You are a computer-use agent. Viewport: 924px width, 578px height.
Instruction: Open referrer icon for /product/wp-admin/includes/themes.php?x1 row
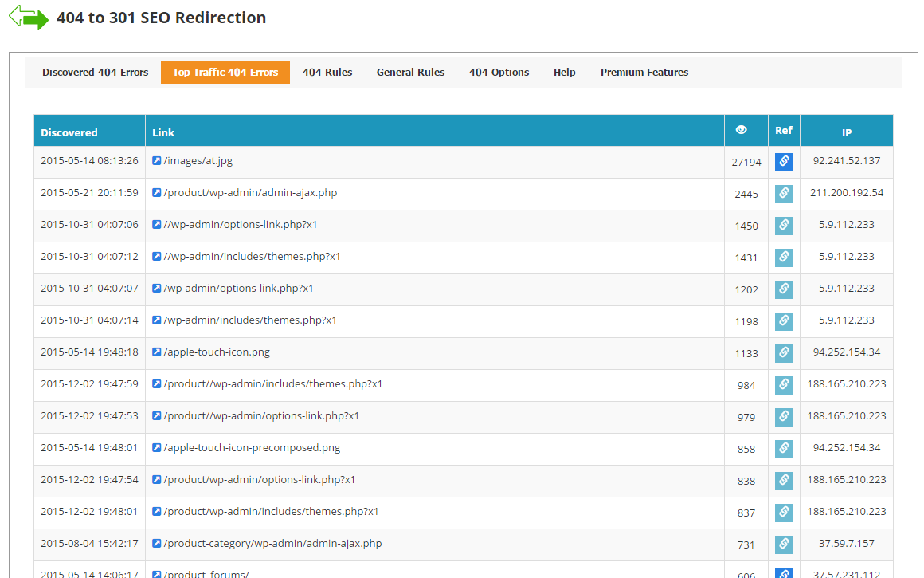784,512
